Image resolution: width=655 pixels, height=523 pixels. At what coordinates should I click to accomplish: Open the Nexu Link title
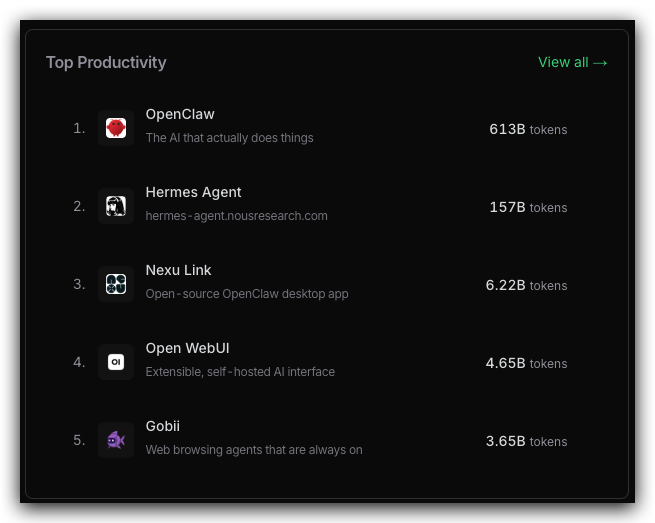point(178,270)
